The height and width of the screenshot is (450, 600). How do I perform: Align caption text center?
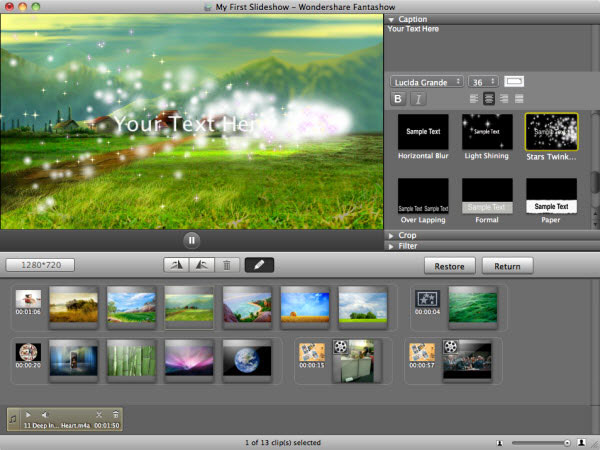(x=489, y=99)
